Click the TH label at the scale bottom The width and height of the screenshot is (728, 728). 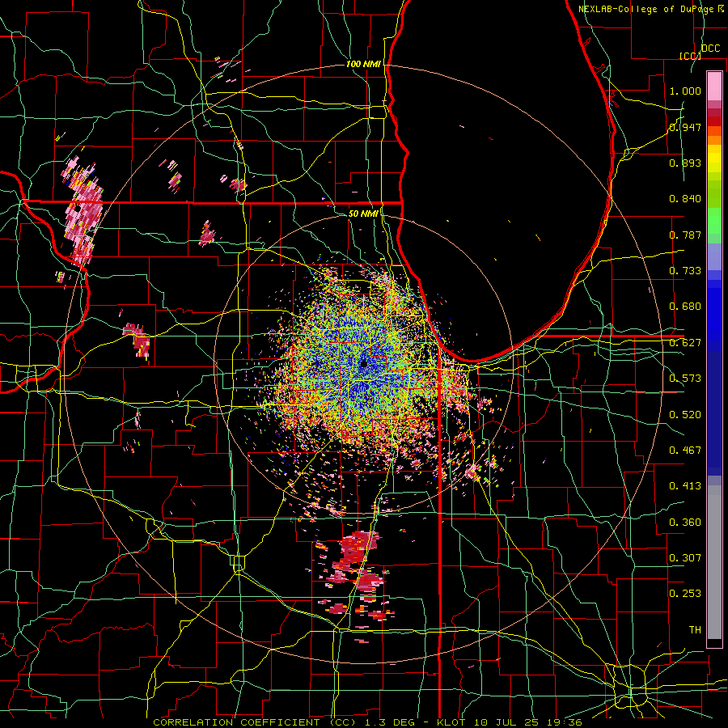click(695, 630)
